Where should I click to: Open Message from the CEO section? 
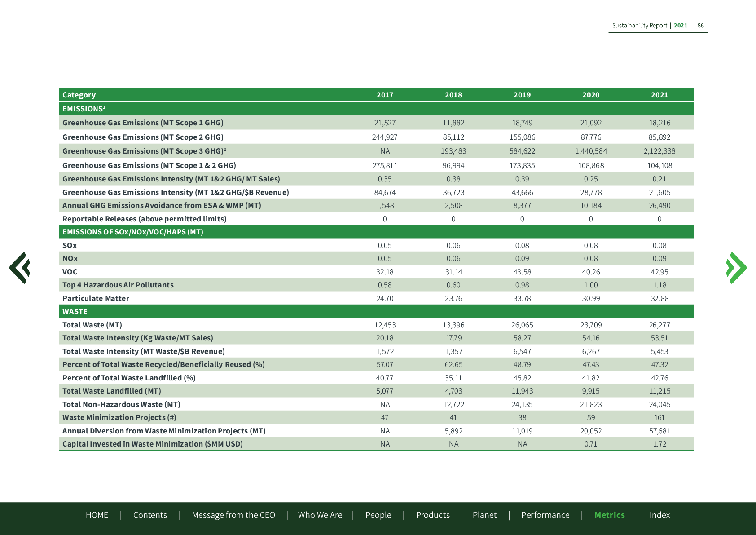(233, 515)
